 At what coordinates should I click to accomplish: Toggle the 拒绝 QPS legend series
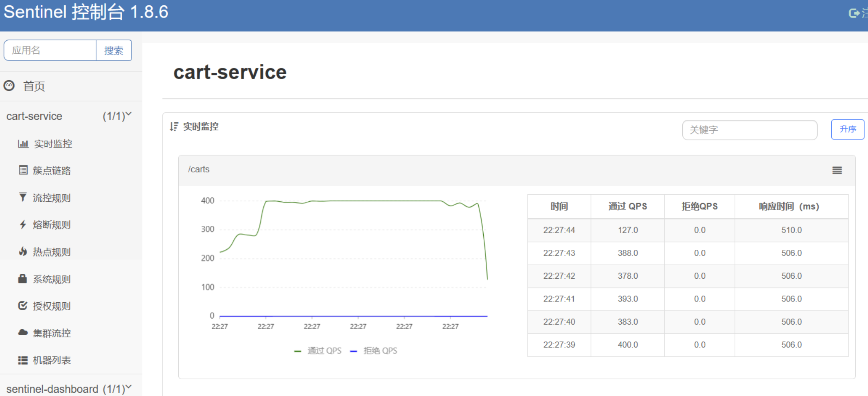coord(374,350)
